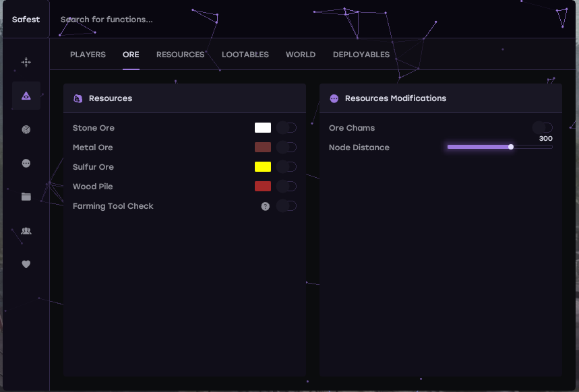Open the radar section in sidebar
Viewport: 579px width, 392px height.
click(x=26, y=130)
